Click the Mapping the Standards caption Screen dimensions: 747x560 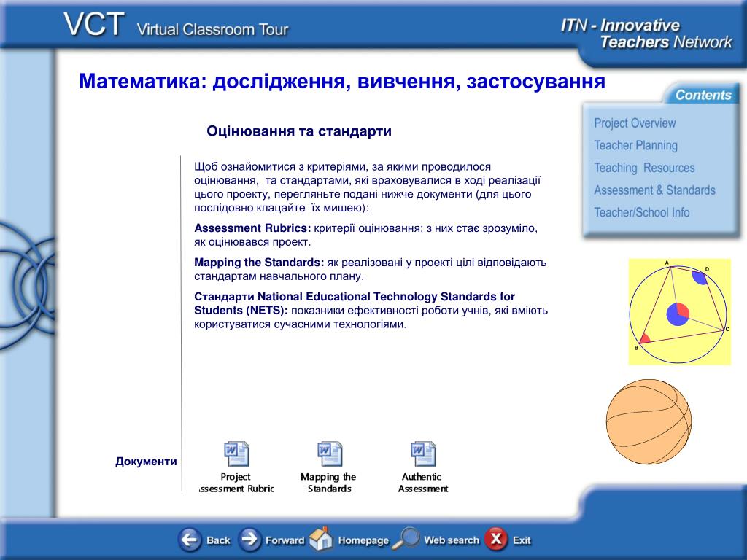coord(329,483)
